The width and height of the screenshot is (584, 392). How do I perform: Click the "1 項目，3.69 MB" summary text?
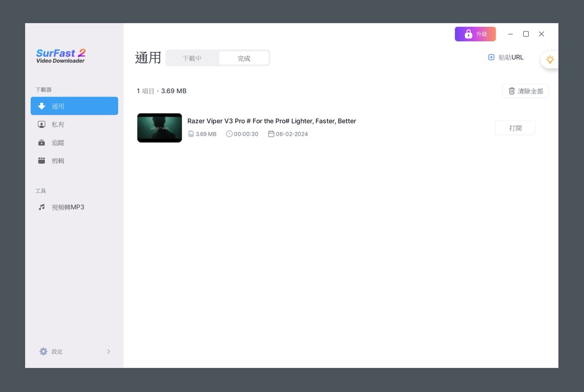pos(162,91)
